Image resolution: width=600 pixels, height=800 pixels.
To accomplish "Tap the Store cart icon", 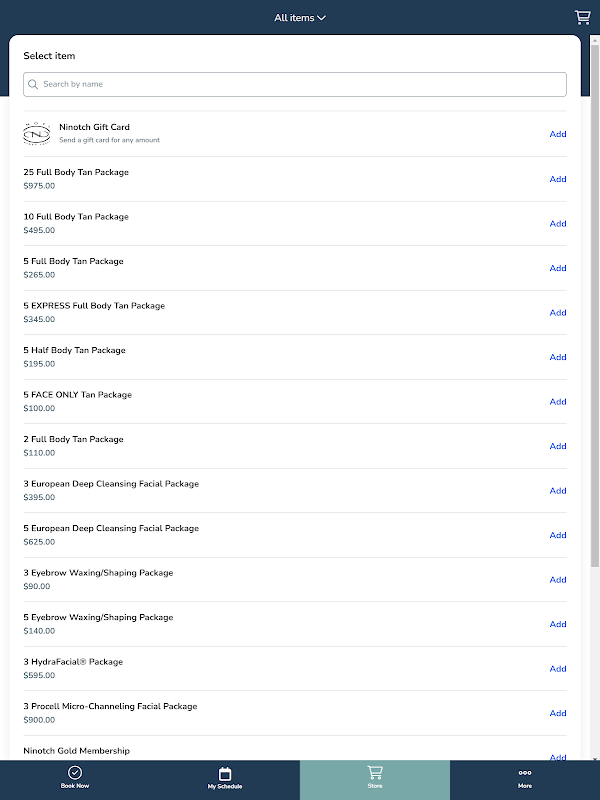I will (375, 772).
